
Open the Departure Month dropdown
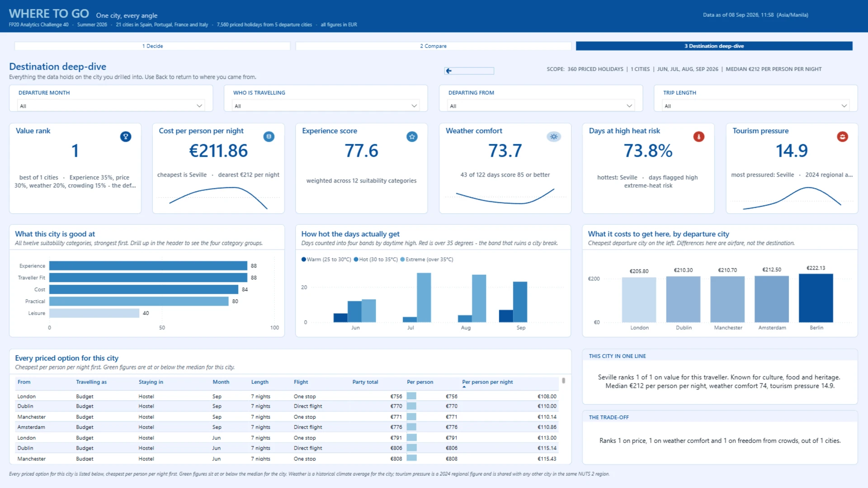pyautogui.click(x=111, y=106)
